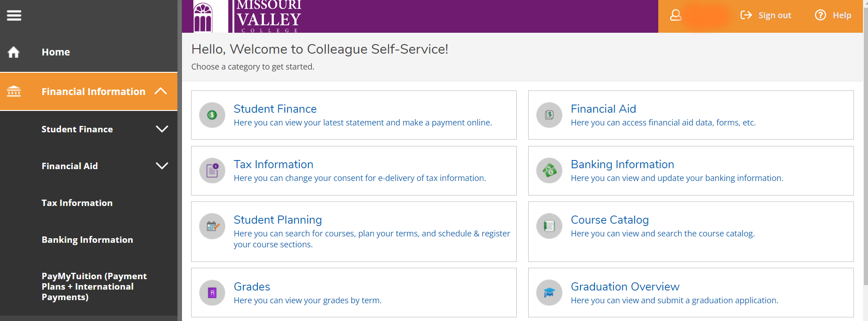868x321 pixels.
Task: Click the Sign out button
Action: pyautogui.click(x=766, y=15)
